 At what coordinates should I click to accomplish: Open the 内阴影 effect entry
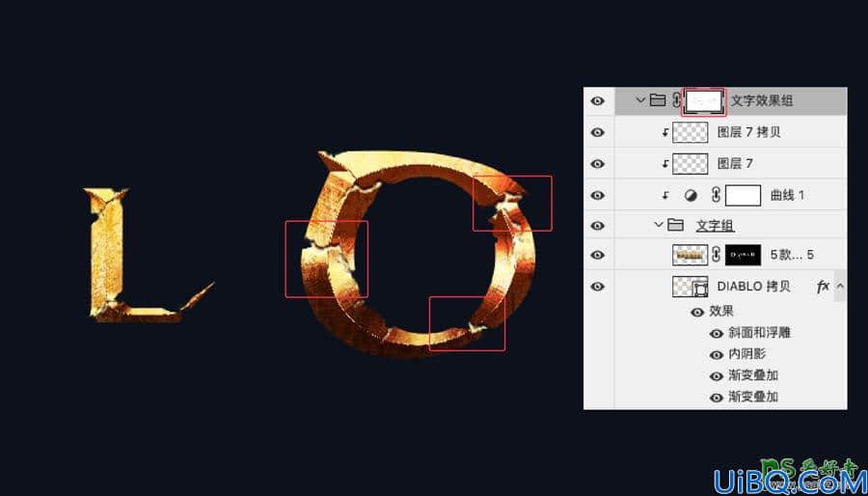tap(746, 354)
